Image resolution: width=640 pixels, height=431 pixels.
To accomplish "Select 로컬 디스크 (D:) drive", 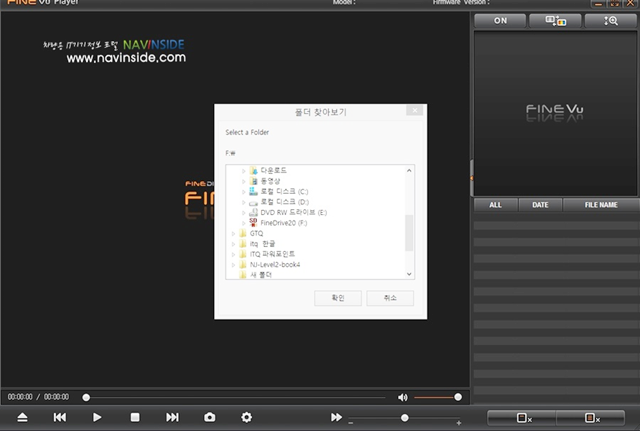I will 284,202.
